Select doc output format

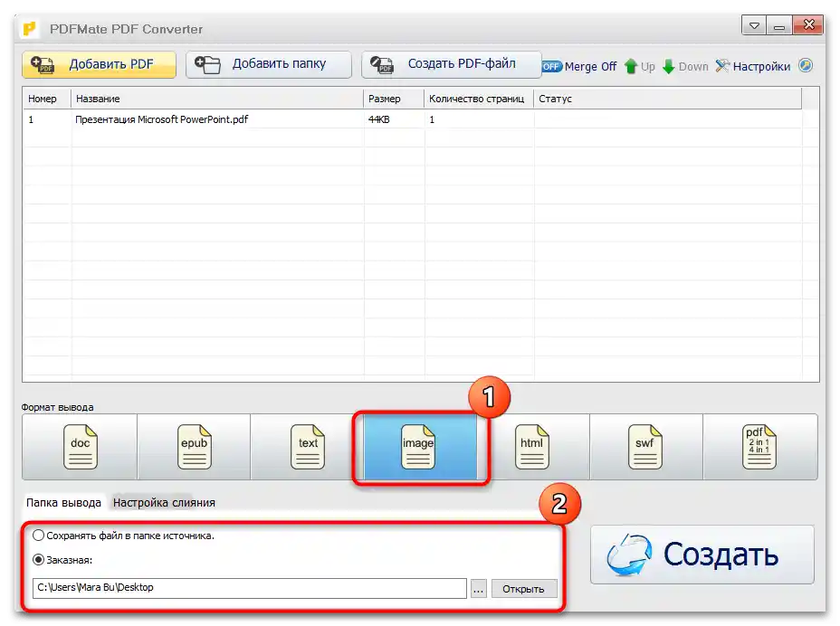[80, 447]
